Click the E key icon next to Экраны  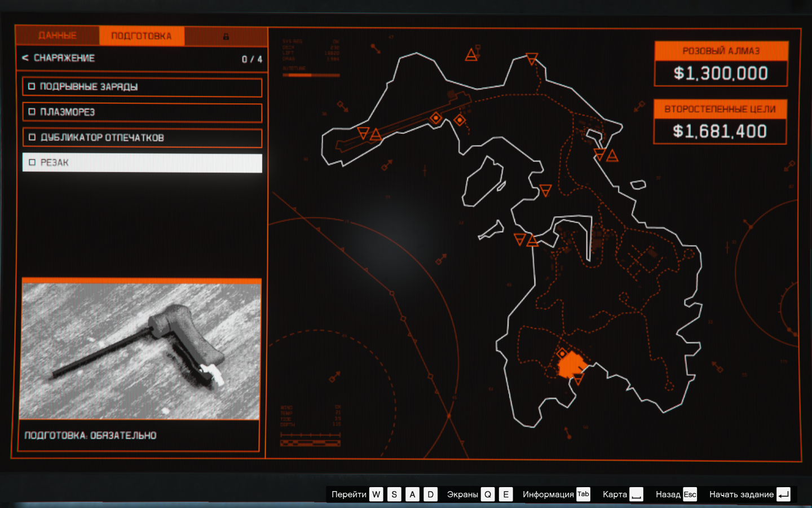coord(506,494)
